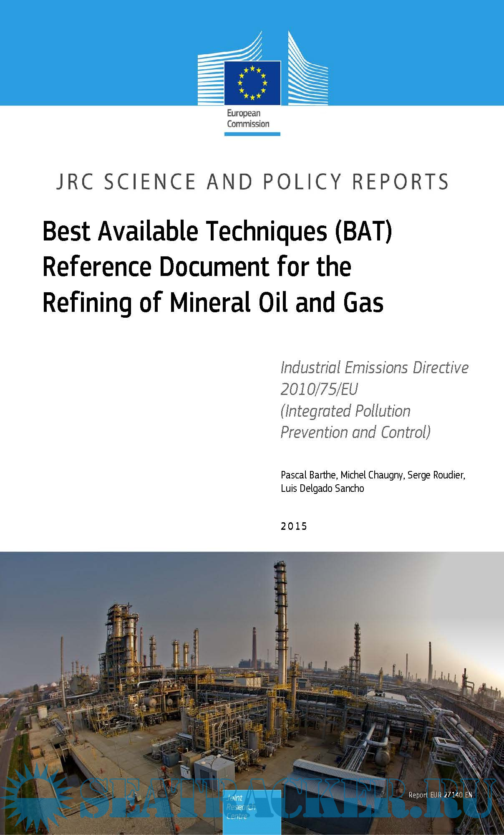Click author name Serge Roudier

point(436,475)
